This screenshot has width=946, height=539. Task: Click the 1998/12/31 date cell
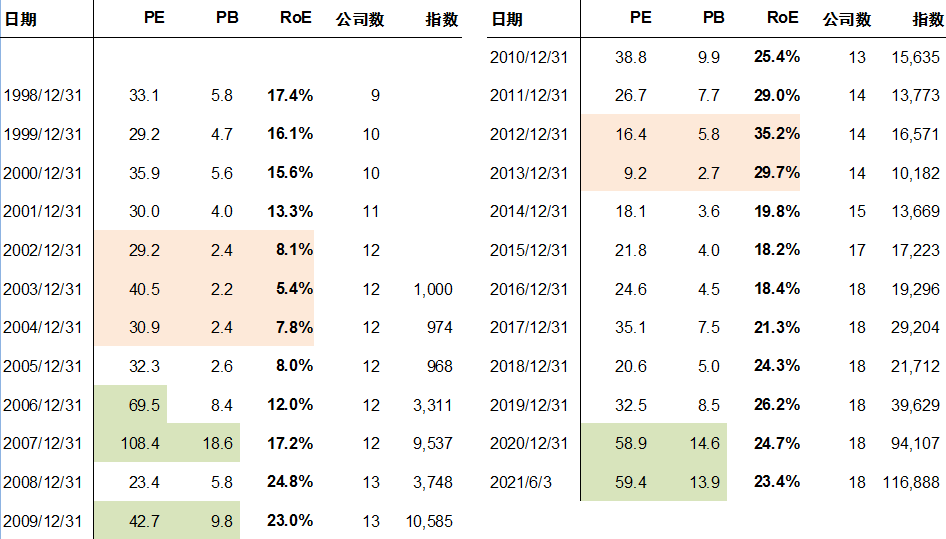(43, 96)
